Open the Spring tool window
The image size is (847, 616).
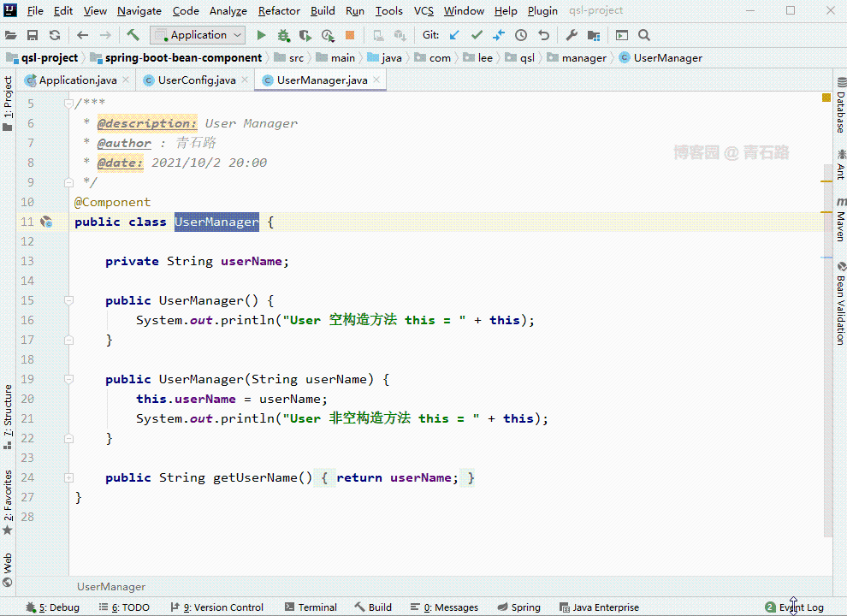point(519,607)
